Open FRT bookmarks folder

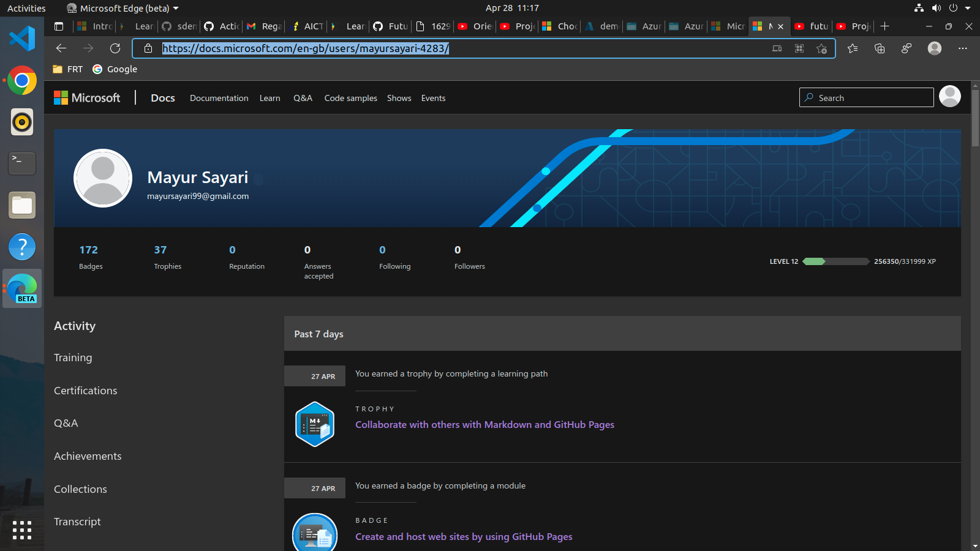[x=67, y=69]
